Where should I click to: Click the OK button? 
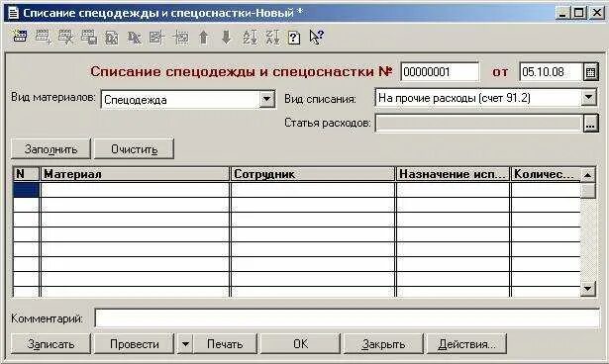[300, 344]
